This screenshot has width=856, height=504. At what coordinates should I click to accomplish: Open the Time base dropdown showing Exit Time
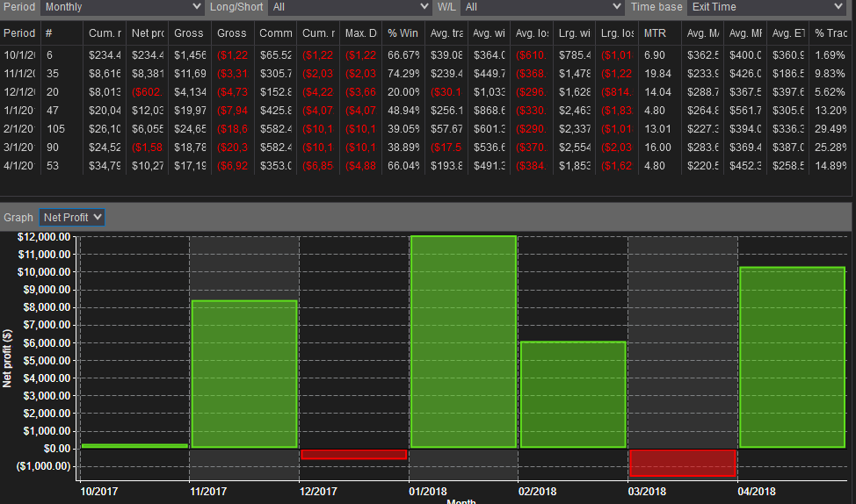[767, 7]
